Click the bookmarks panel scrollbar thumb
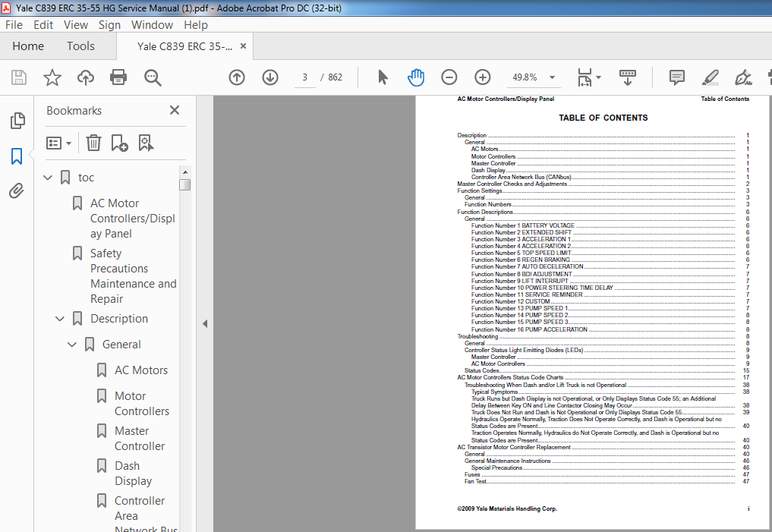The image size is (772, 532). 185,184
